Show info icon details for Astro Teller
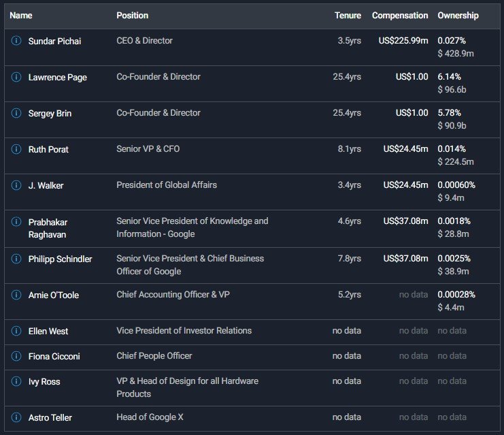 16,417
